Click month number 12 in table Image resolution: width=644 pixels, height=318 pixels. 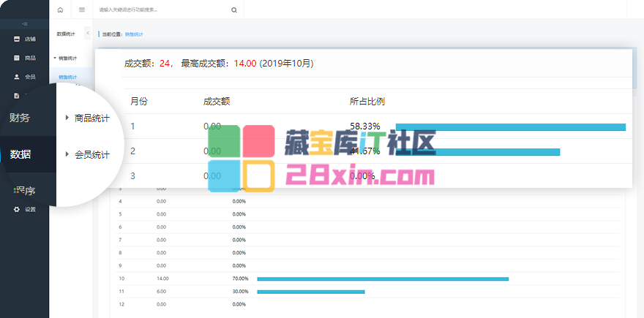121,304
